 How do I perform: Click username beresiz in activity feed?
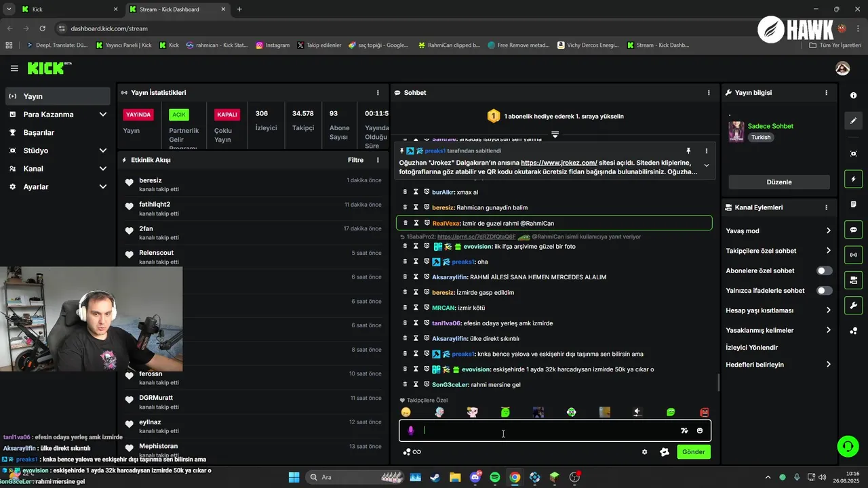[x=151, y=180]
